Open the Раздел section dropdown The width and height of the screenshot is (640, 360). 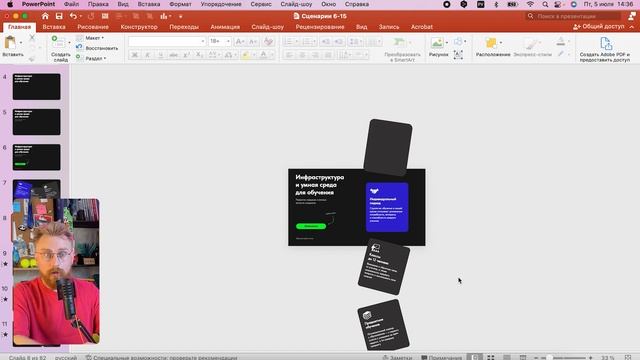[x=91, y=58]
